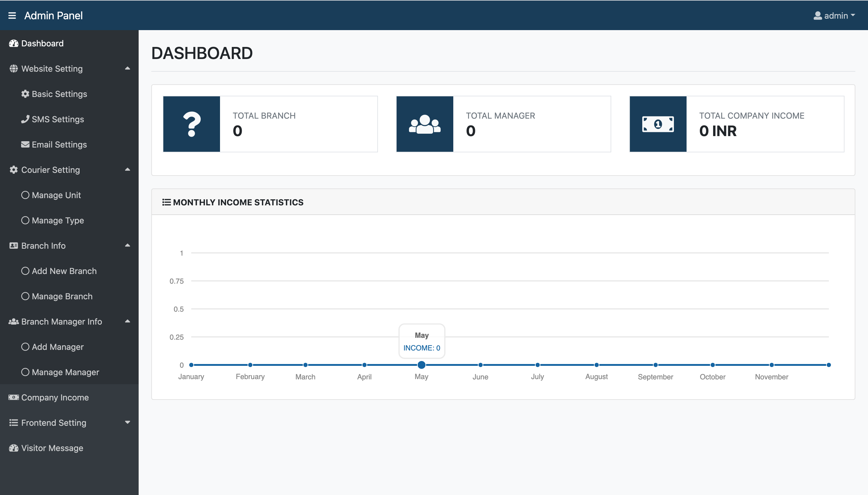
Task: Select the Manage Unit circle marker
Action: 25,195
